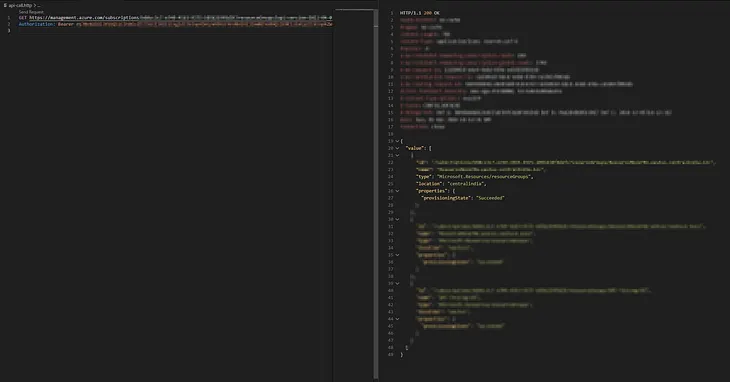Image resolution: width=730 pixels, height=382 pixels.
Task: Click the HTTP/1.1 200 OK status line
Action: 419,13
